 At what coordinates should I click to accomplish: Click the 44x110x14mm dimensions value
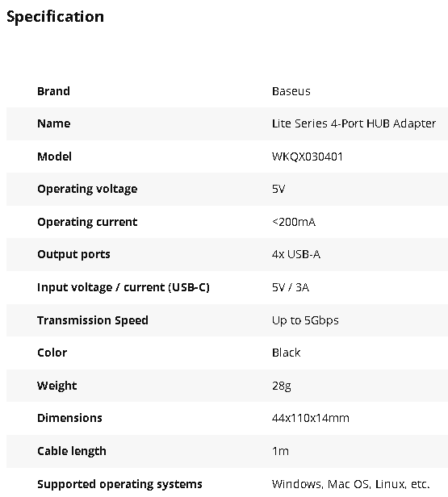click(x=311, y=419)
